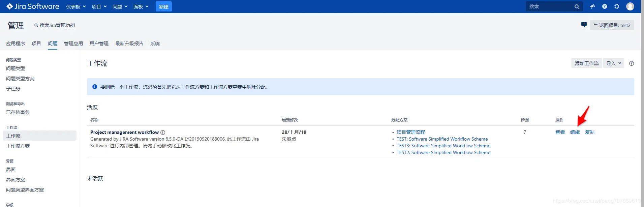Click the info icon next to Project management workflow

(163, 132)
